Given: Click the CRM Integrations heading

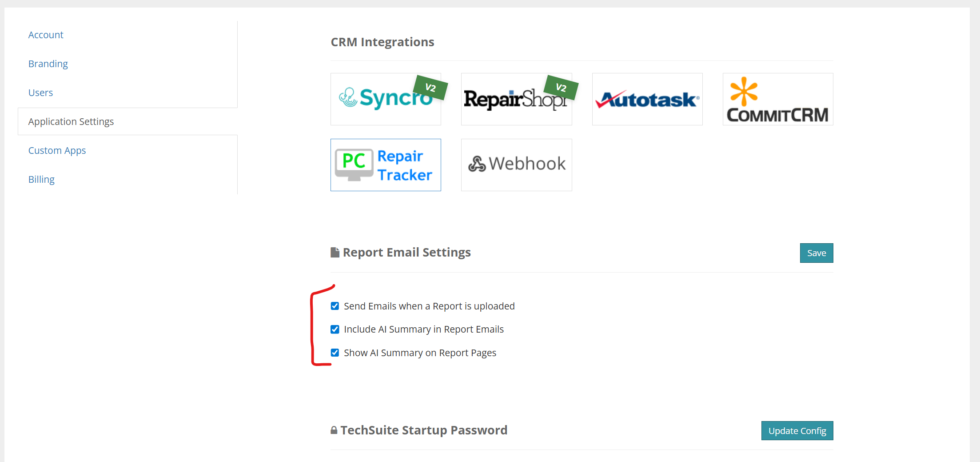Looking at the screenshot, I should tap(382, 42).
